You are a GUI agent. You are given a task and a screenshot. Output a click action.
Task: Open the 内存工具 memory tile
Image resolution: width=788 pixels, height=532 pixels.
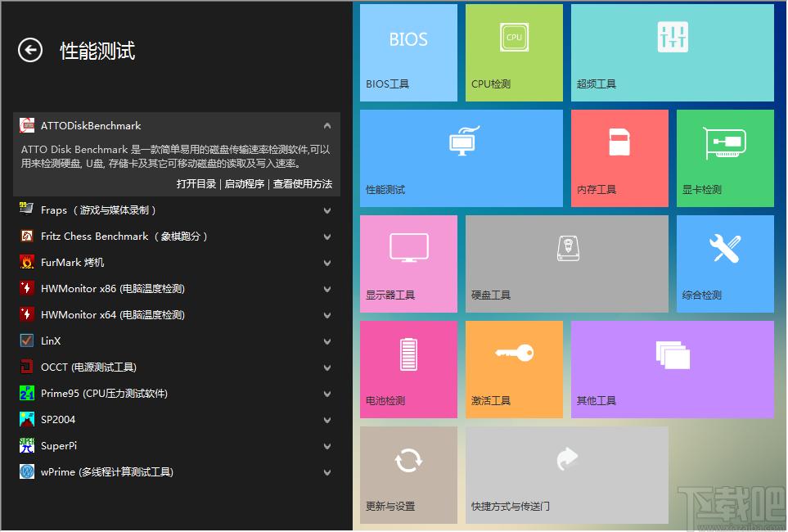pyautogui.click(x=619, y=159)
